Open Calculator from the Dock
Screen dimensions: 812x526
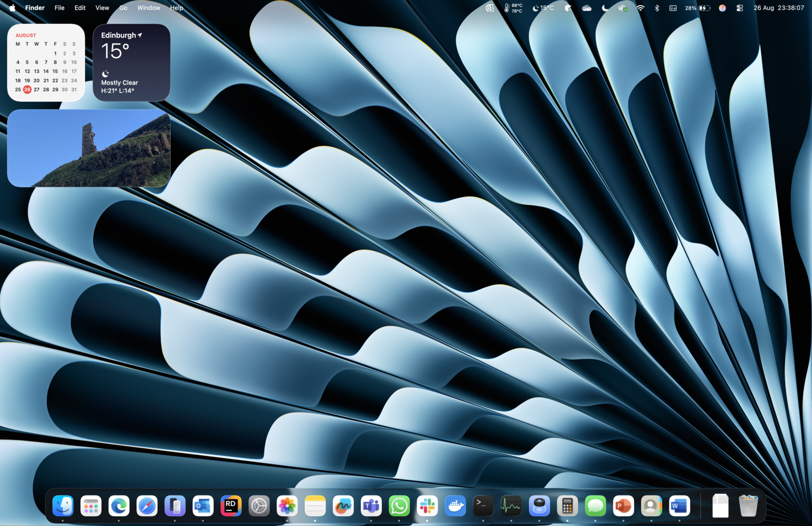click(567, 506)
